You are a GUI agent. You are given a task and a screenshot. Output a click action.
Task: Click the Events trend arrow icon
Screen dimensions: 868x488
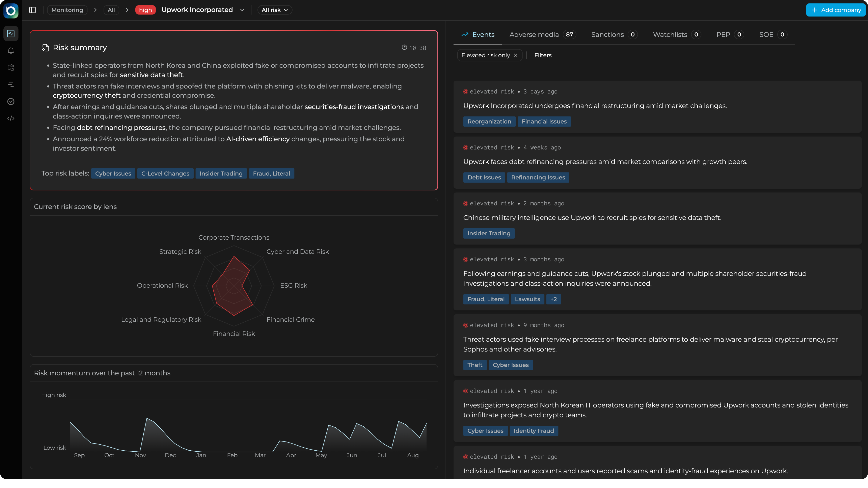point(465,35)
